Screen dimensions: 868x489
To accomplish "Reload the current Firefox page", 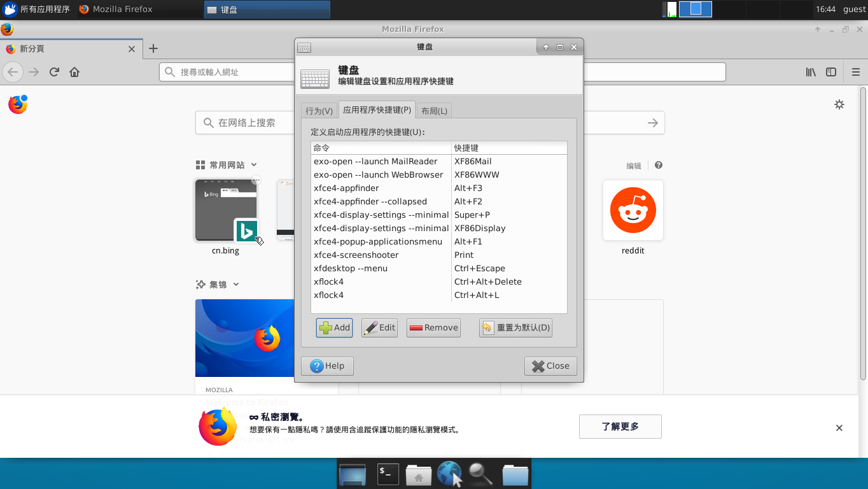I will tap(54, 71).
